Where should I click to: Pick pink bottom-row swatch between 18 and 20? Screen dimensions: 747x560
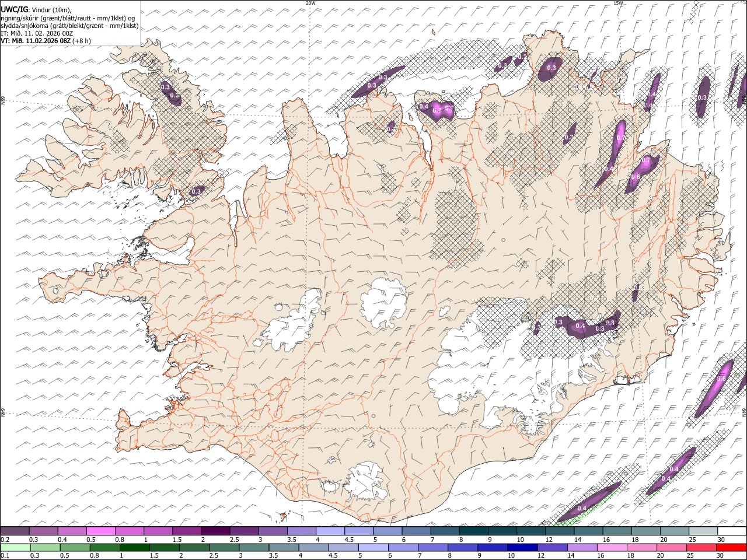pyautogui.click(x=642, y=548)
